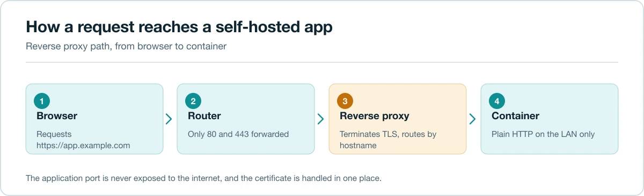644x196 pixels.
Task: Click the subtitle "Reverse proxy path, from browser to container"
Action: (126, 46)
